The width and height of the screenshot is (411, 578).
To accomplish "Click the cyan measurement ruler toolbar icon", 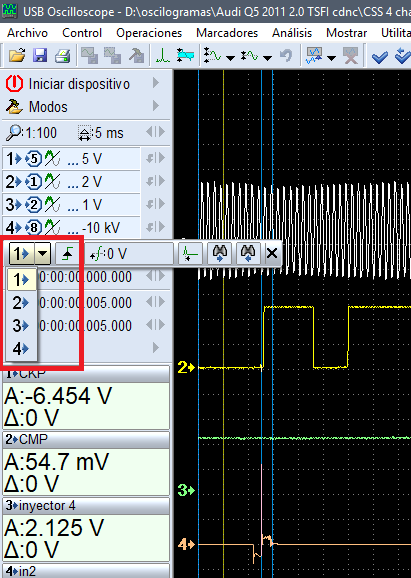I will pyautogui.click(x=185, y=56).
